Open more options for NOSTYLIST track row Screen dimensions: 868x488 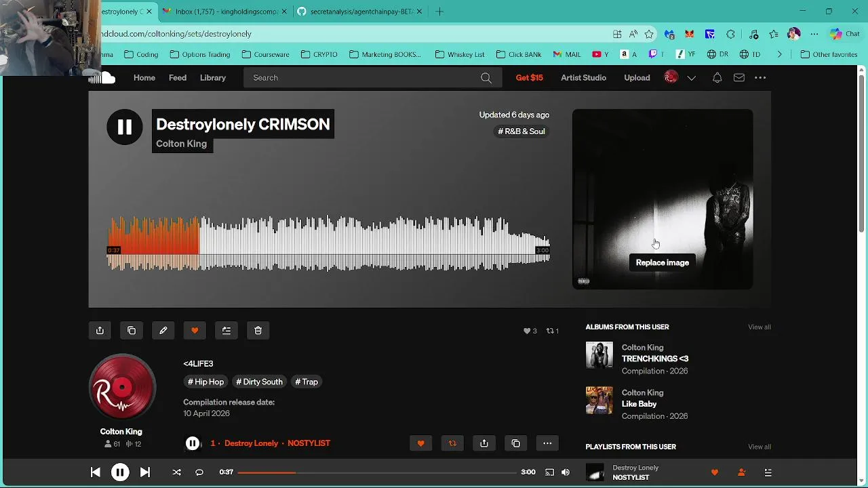547,443
